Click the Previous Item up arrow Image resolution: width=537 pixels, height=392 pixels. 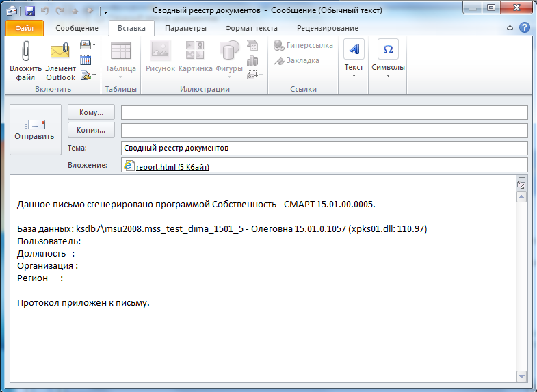[x=75, y=11]
